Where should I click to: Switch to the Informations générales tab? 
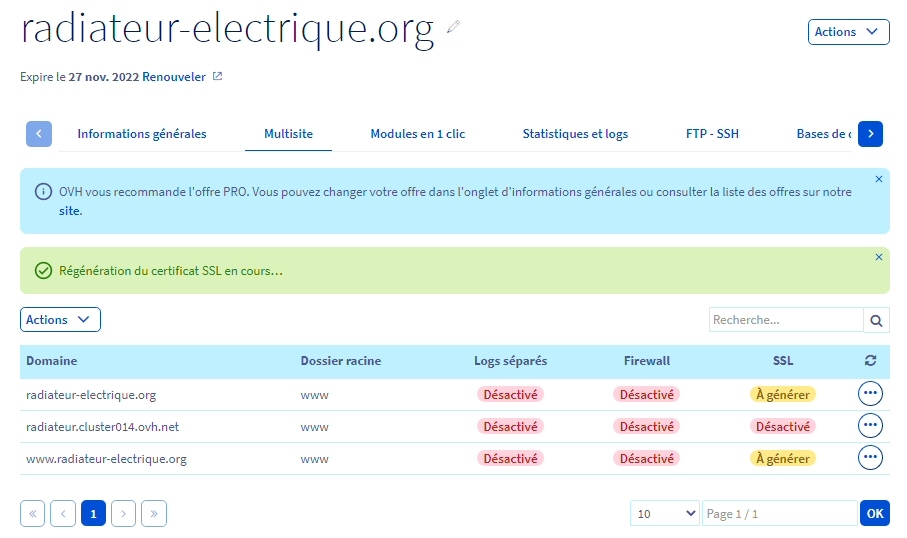coord(142,134)
